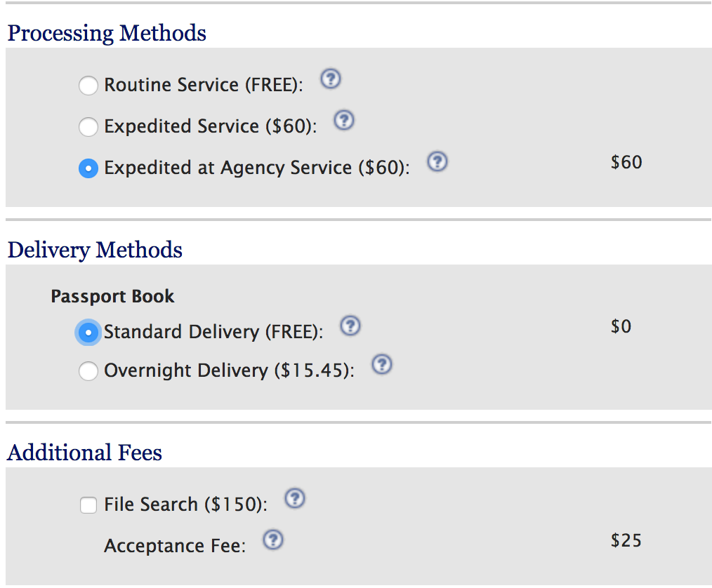
Task: Click the "Expedited at Agency Service ($60)" text
Action: (x=257, y=168)
